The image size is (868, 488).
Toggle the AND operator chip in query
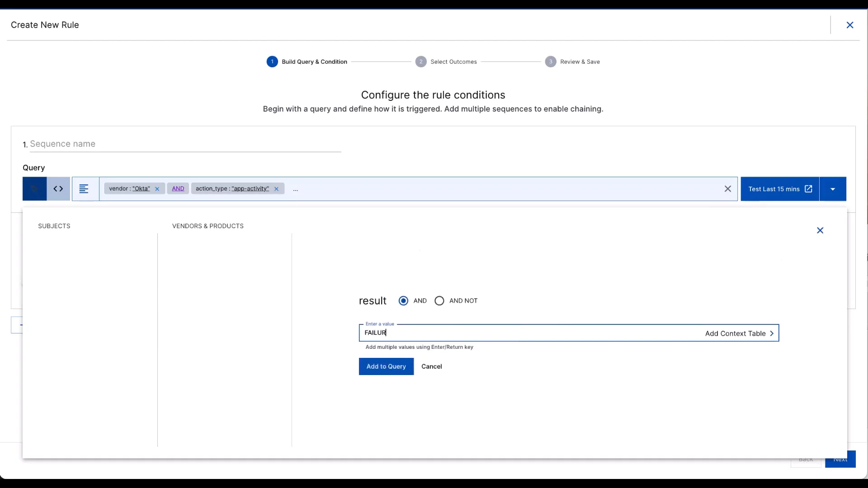tap(178, 189)
